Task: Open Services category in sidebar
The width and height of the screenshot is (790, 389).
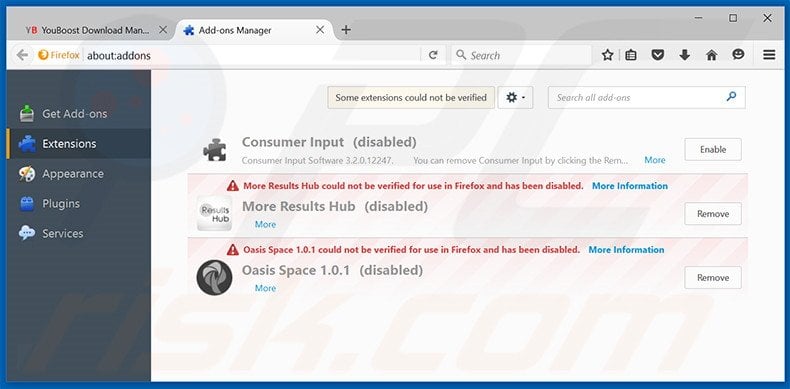Action: tap(79, 233)
